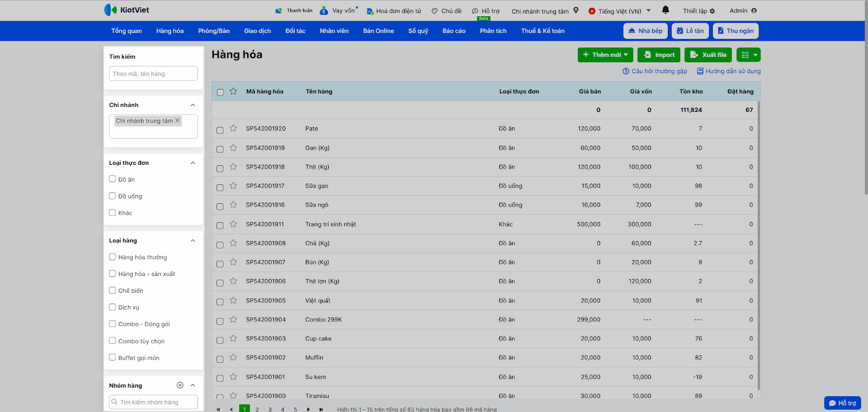
Task: Select the Combo tùy chọn checkbox
Action: click(x=112, y=340)
